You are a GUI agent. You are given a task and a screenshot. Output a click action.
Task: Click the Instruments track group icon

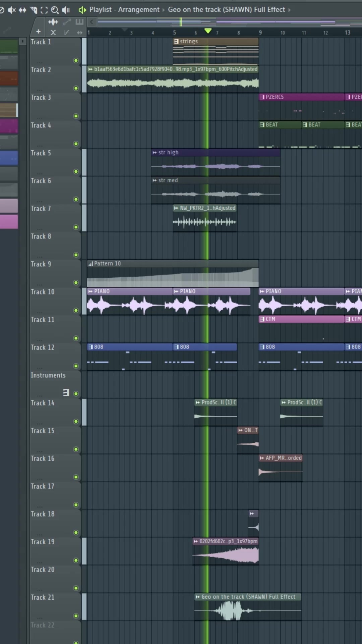(x=66, y=392)
